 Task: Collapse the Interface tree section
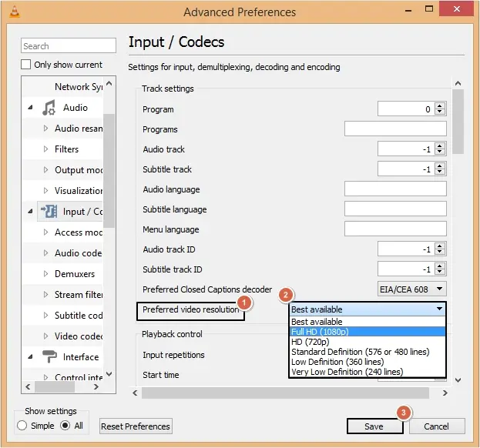(x=30, y=356)
